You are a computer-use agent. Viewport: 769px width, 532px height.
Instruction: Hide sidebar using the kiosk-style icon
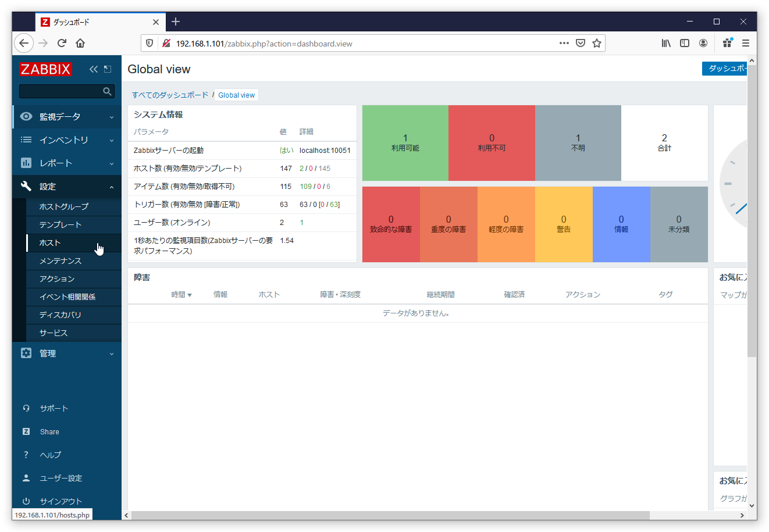point(108,69)
